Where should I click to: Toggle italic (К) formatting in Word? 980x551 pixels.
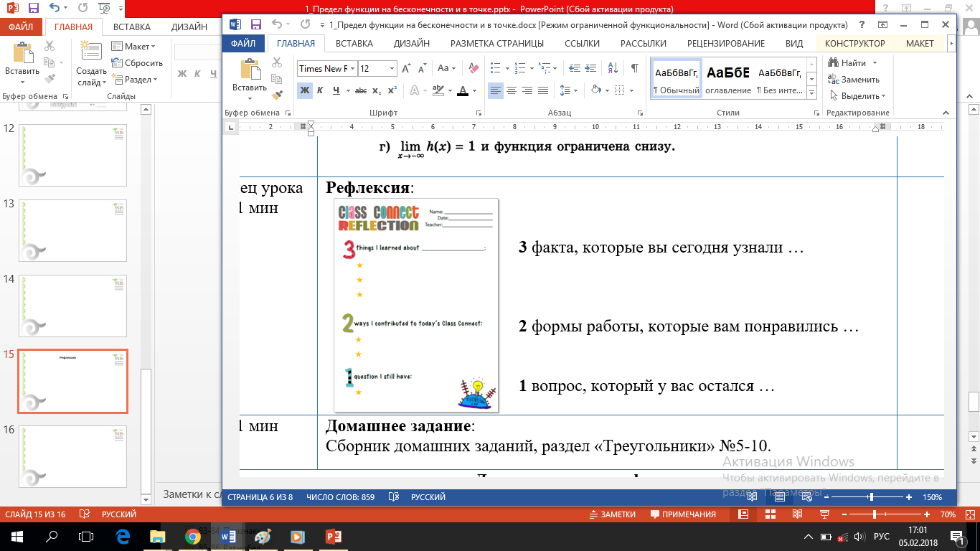[x=320, y=90]
